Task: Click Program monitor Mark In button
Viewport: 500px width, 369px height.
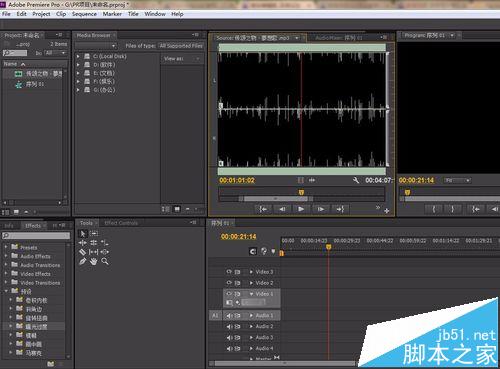Action: pyautogui.click(x=434, y=209)
